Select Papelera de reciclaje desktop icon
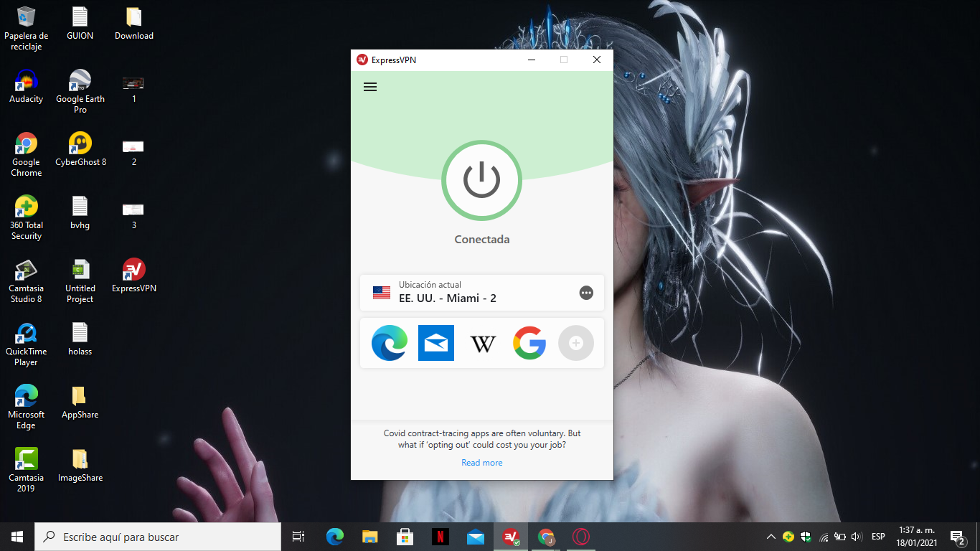This screenshot has height=551, width=980. [x=26, y=29]
